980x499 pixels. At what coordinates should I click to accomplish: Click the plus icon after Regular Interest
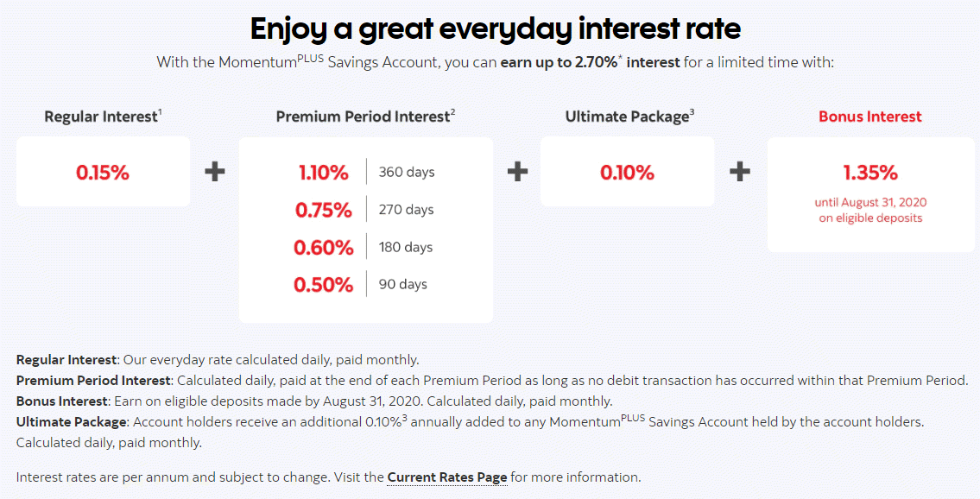(x=215, y=171)
